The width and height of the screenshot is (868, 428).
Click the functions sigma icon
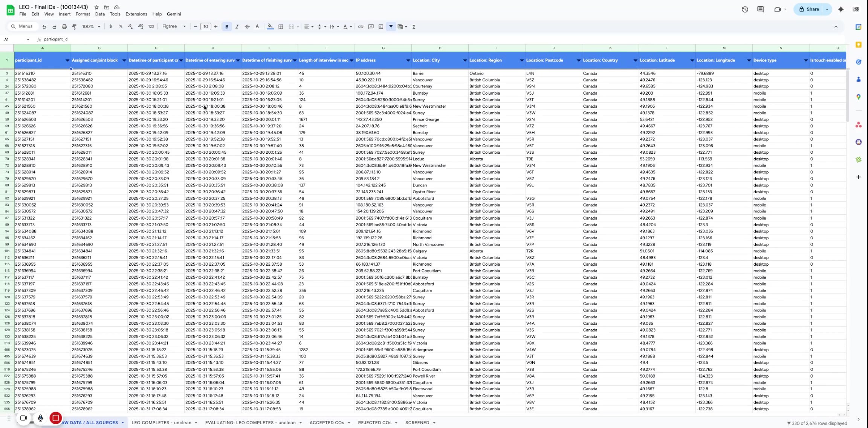(414, 27)
